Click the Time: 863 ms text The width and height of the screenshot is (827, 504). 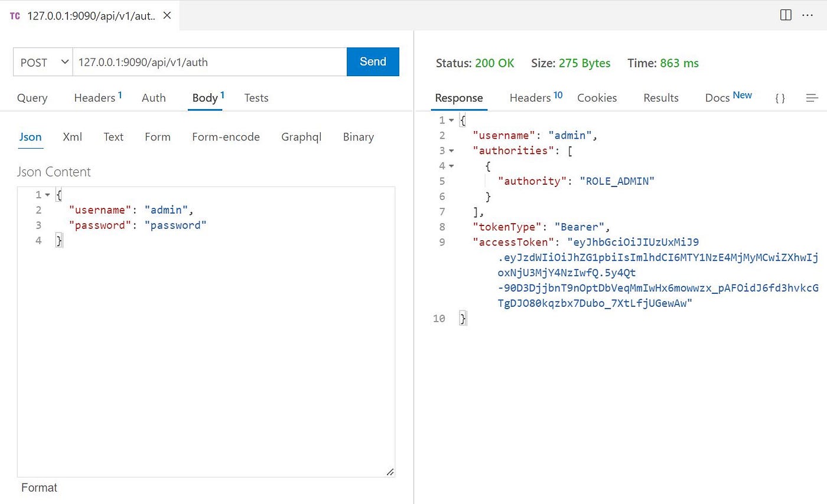(663, 63)
